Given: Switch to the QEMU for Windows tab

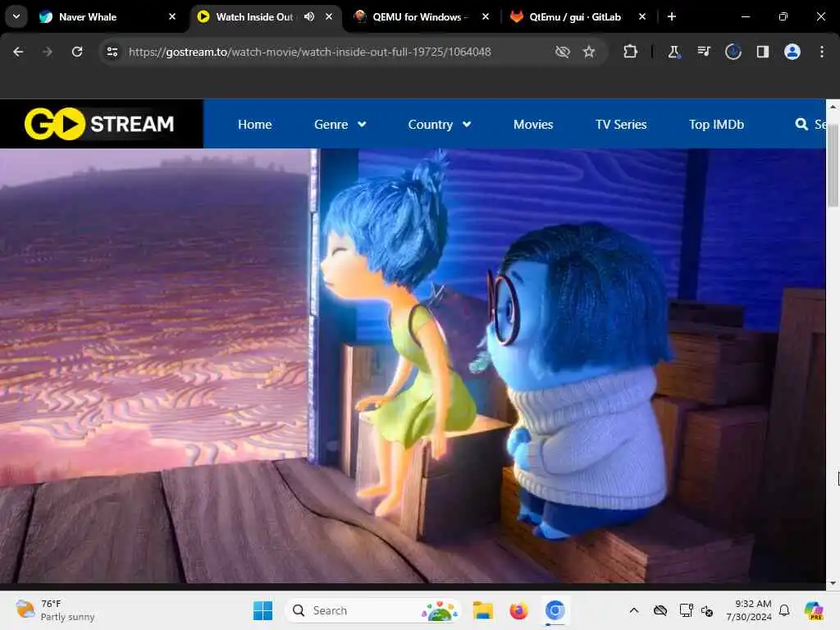Looking at the screenshot, I should (422, 16).
